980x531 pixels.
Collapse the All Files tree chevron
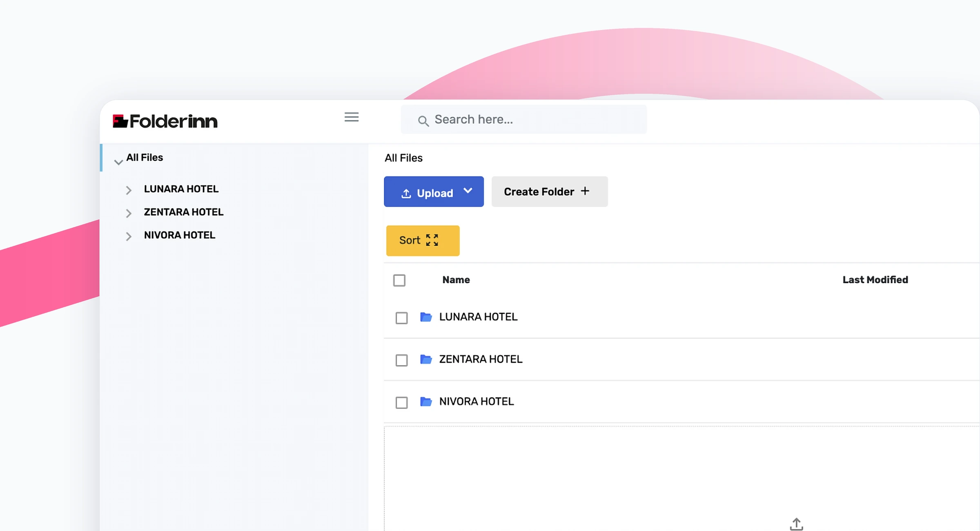pyautogui.click(x=118, y=162)
